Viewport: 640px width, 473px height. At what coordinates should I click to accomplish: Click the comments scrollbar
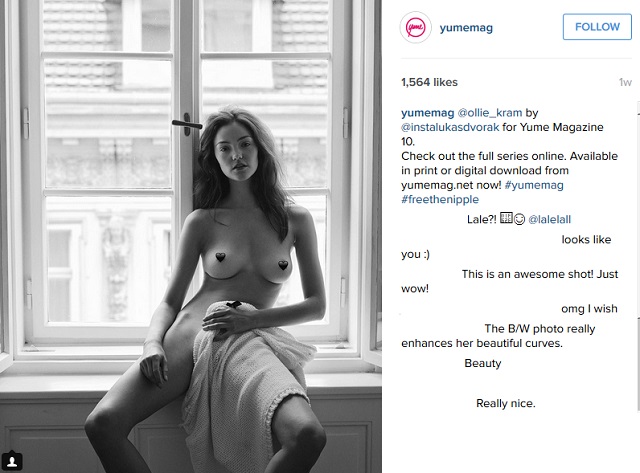tap(638, 257)
